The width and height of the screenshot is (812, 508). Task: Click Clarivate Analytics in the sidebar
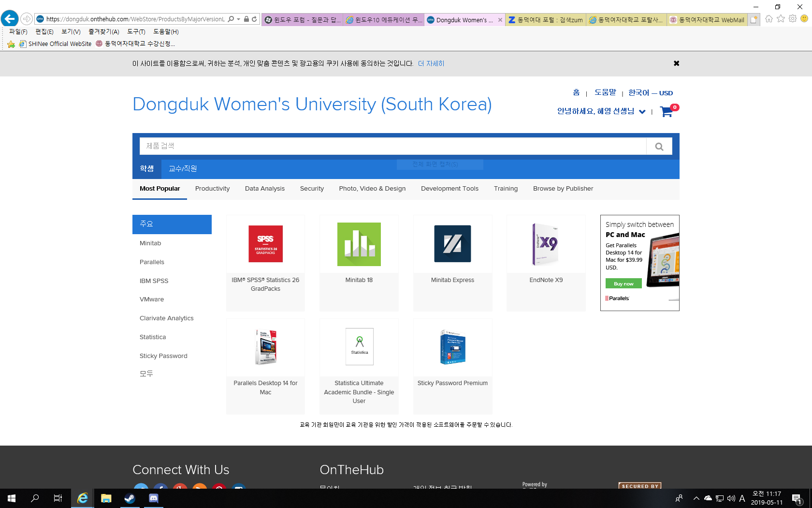pyautogui.click(x=166, y=318)
